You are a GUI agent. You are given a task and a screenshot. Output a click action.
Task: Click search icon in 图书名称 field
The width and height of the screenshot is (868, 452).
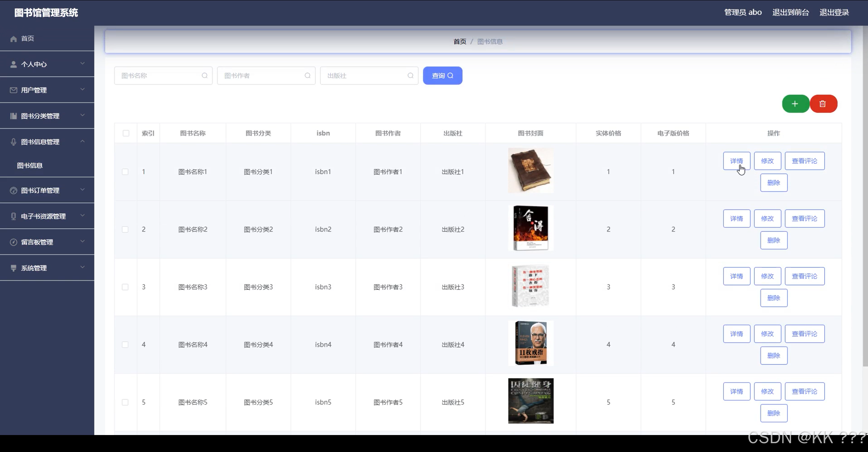(204, 76)
